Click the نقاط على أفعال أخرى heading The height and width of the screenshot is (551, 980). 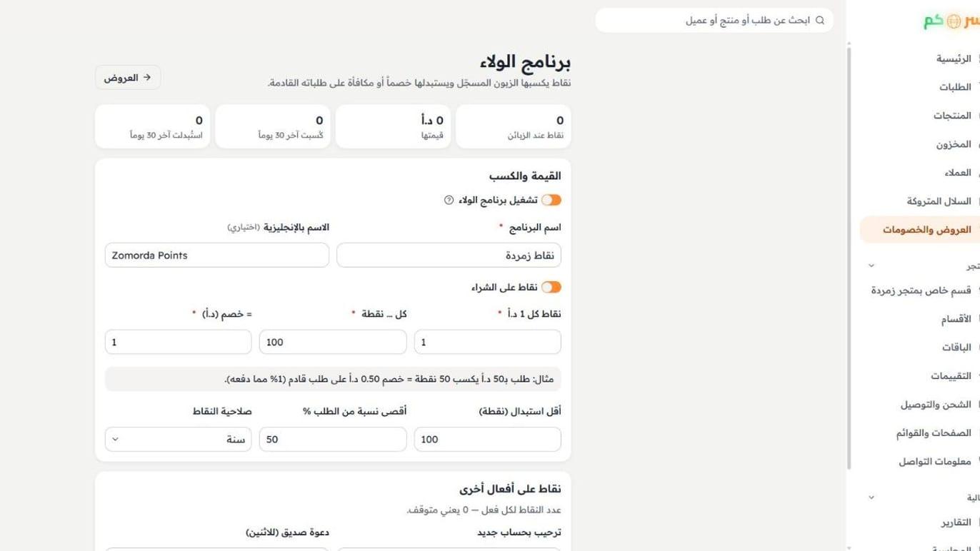coord(510,490)
